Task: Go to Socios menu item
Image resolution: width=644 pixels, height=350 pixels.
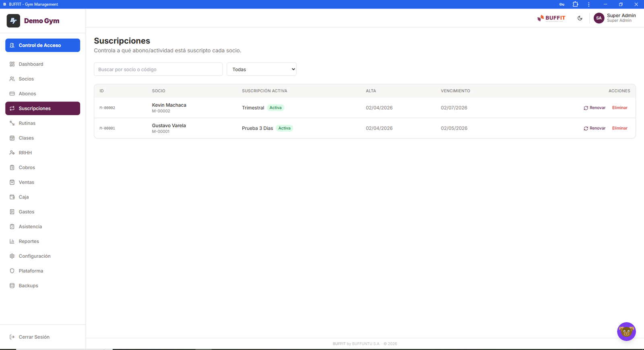Action: 43,79
